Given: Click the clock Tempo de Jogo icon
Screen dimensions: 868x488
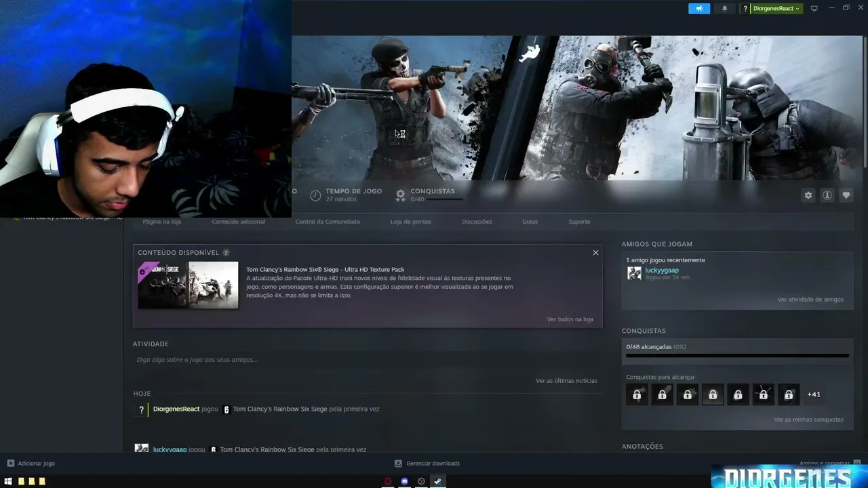Looking at the screenshot, I should point(315,195).
